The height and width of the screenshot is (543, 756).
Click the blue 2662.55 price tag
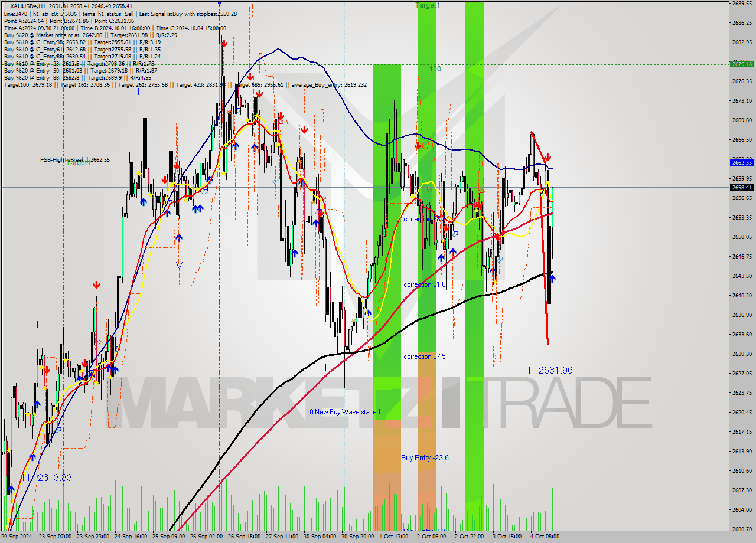(x=741, y=162)
